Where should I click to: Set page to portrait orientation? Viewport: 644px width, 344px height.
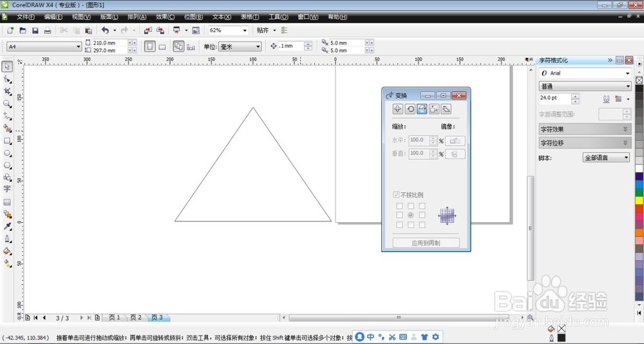[150, 46]
